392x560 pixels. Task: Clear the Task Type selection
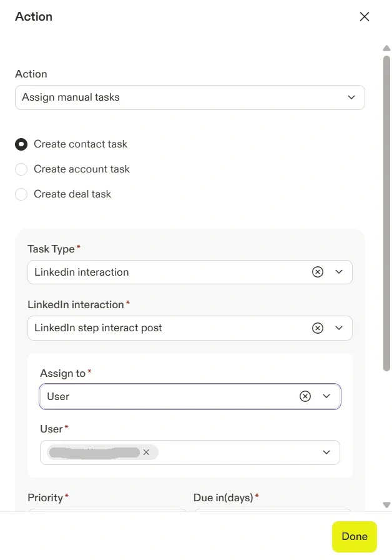318,272
